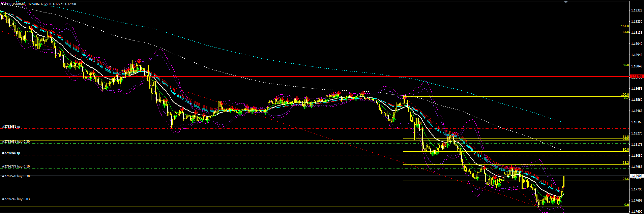Click the red price box 1.18758
The image size is (644, 214).
pyautogui.click(x=637, y=77)
